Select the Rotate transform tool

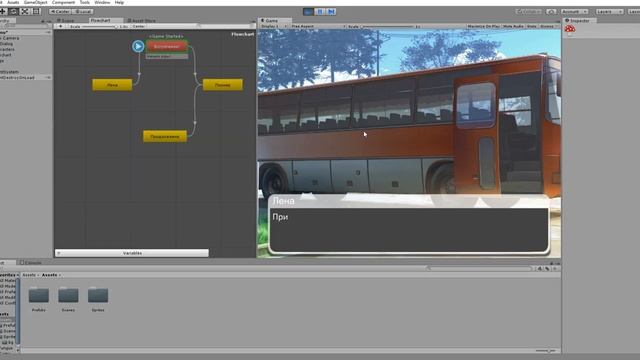click(13, 11)
